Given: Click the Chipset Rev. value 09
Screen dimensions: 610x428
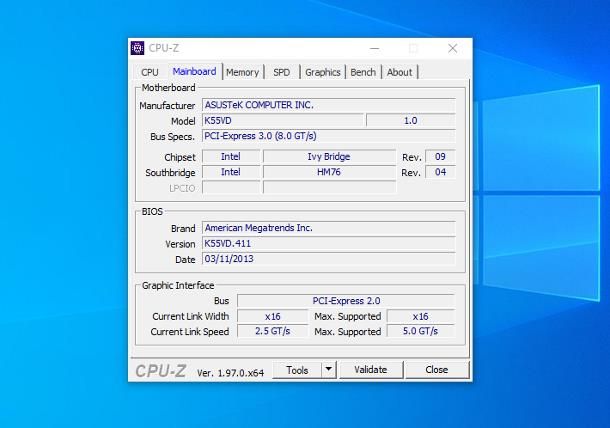Looking at the screenshot, I should click(440, 156).
